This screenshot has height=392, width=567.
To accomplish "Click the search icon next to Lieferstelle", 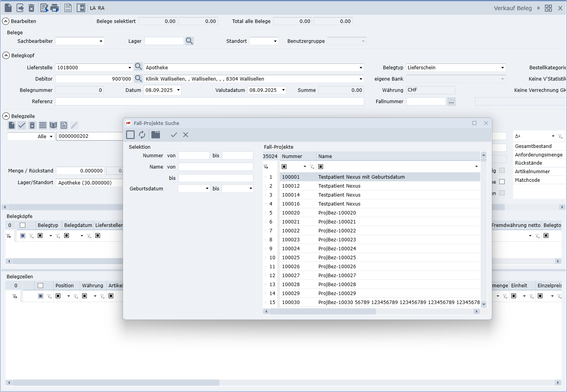I will pos(138,67).
